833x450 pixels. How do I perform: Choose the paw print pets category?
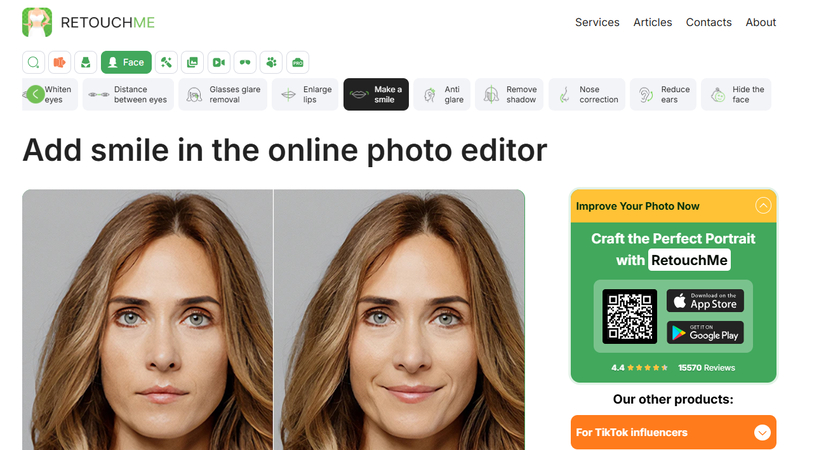click(271, 62)
